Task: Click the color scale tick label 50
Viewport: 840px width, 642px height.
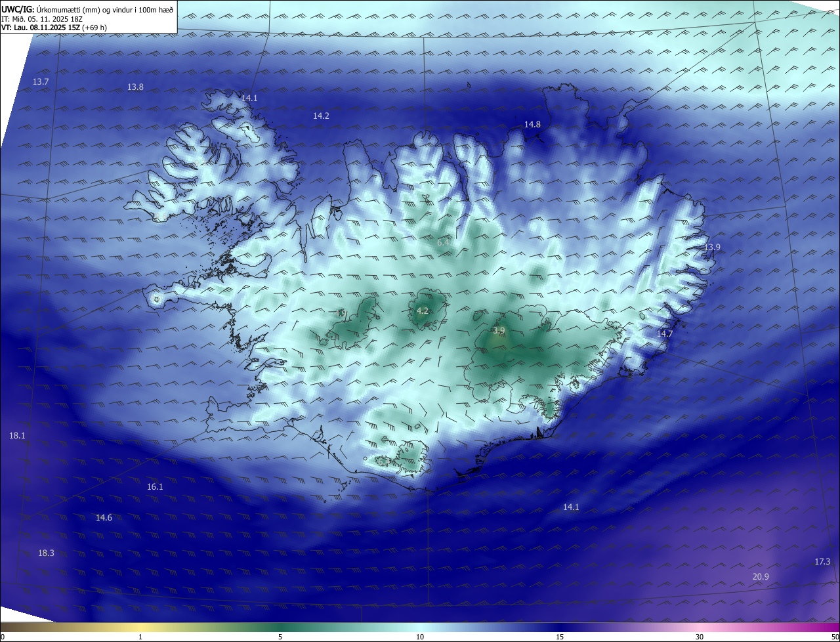Action: (x=835, y=637)
